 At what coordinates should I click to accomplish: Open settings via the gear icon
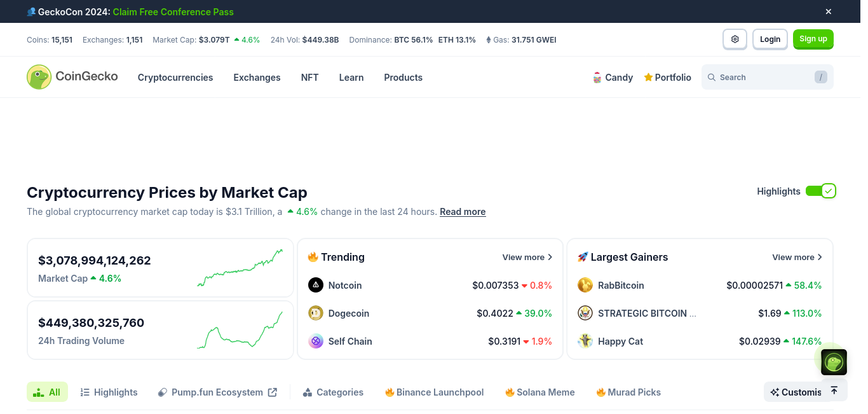pos(735,39)
